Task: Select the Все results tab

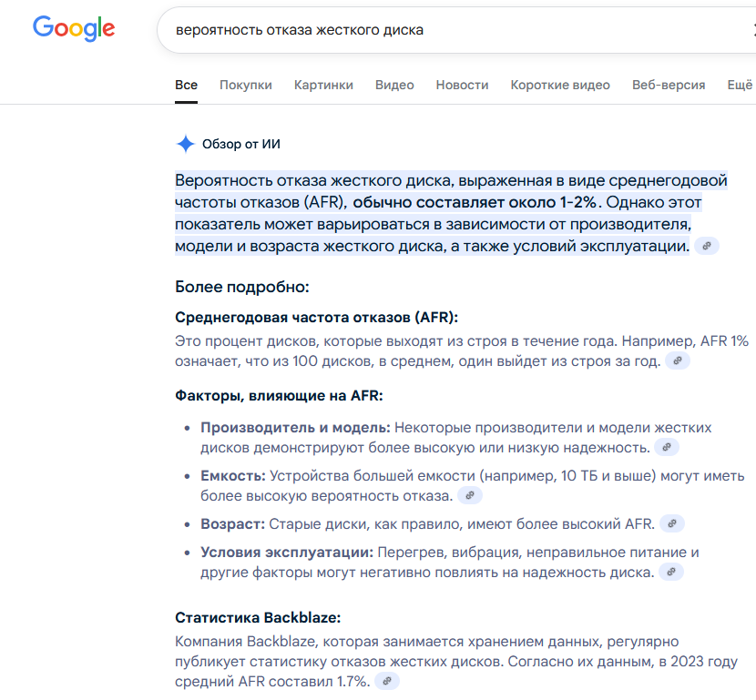Action: [186, 86]
